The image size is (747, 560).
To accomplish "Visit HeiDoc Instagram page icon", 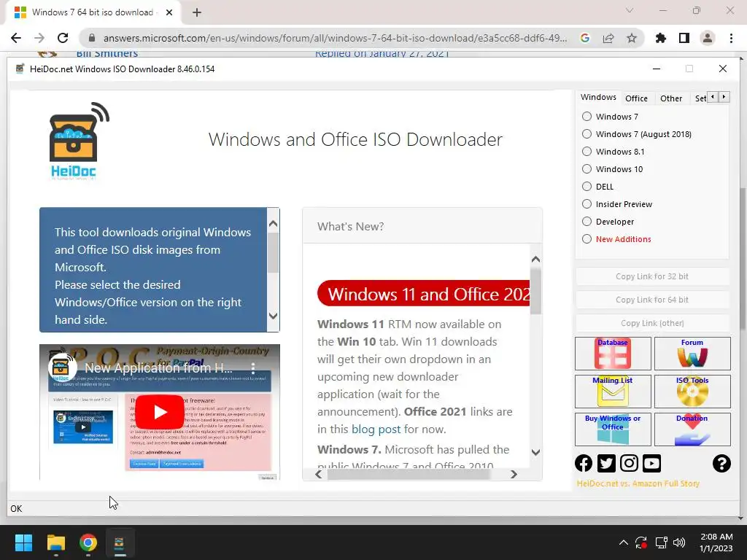I will point(629,463).
